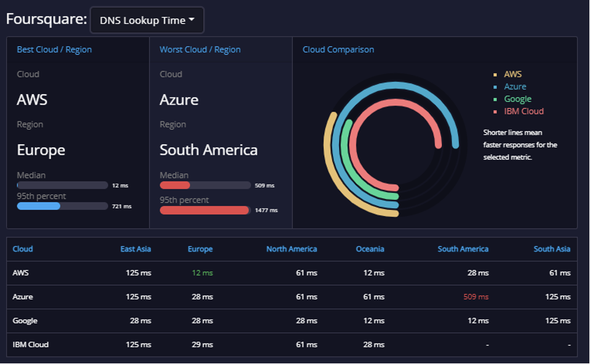Click the blue 95th percent 721 ms bar
This screenshot has width=590, height=364.
point(38,206)
